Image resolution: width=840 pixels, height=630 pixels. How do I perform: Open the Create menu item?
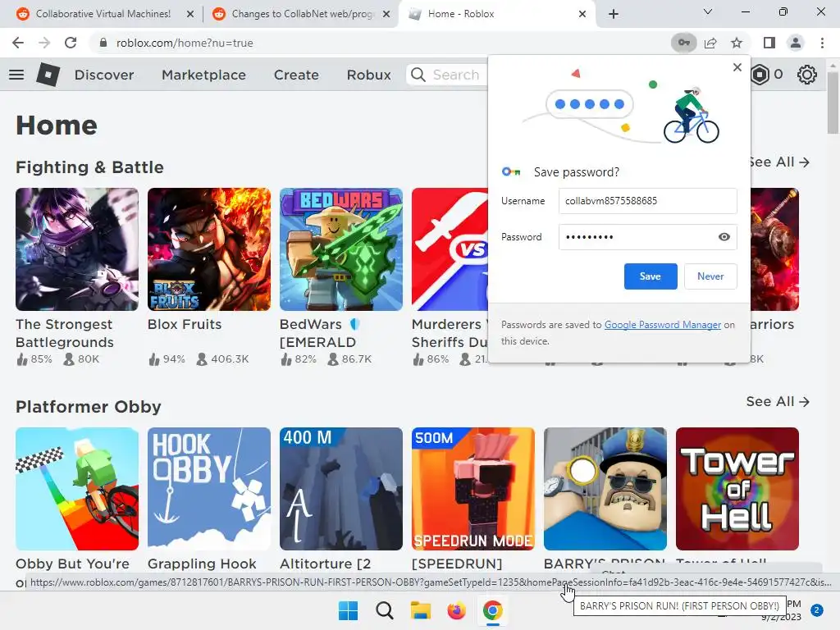coord(296,75)
